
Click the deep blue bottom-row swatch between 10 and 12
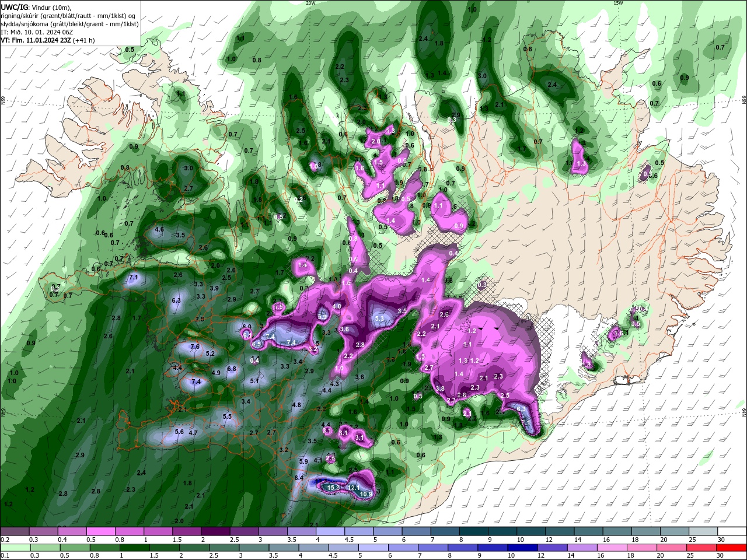coord(522,548)
